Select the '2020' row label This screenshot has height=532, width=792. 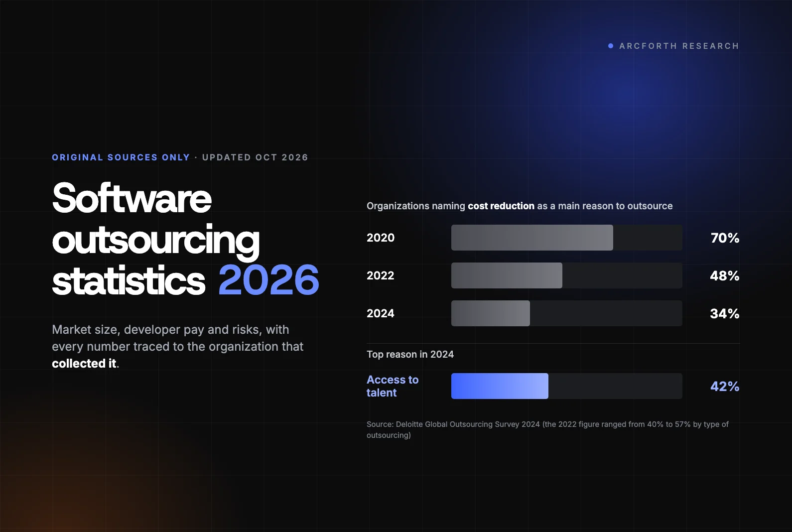[x=381, y=238]
